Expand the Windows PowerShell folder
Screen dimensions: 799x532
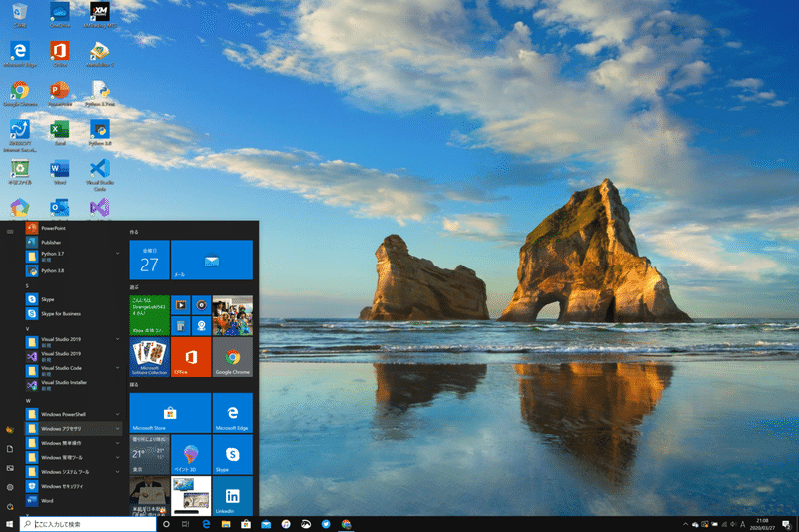tap(74, 414)
